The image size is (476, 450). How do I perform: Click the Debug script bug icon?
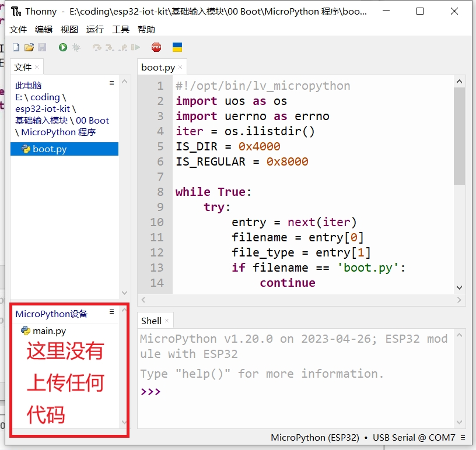[76, 47]
